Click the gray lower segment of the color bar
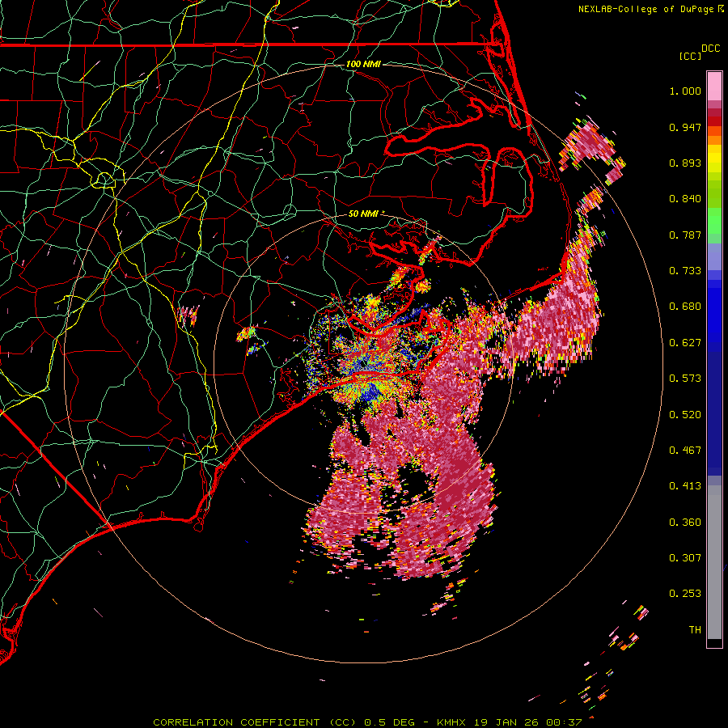 (x=714, y=562)
